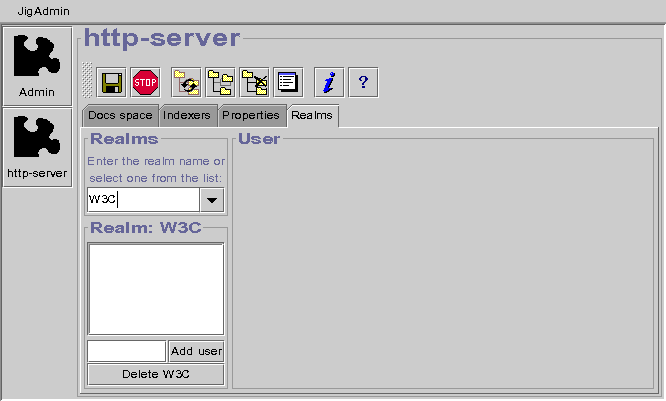Click the delete folder icon with X

click(x=254, y=82)
